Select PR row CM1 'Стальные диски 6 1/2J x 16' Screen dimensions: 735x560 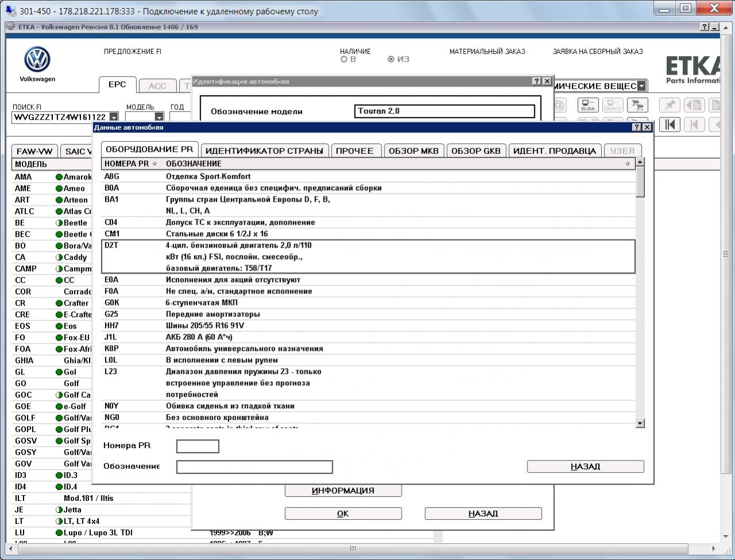(x=368, y=234)
